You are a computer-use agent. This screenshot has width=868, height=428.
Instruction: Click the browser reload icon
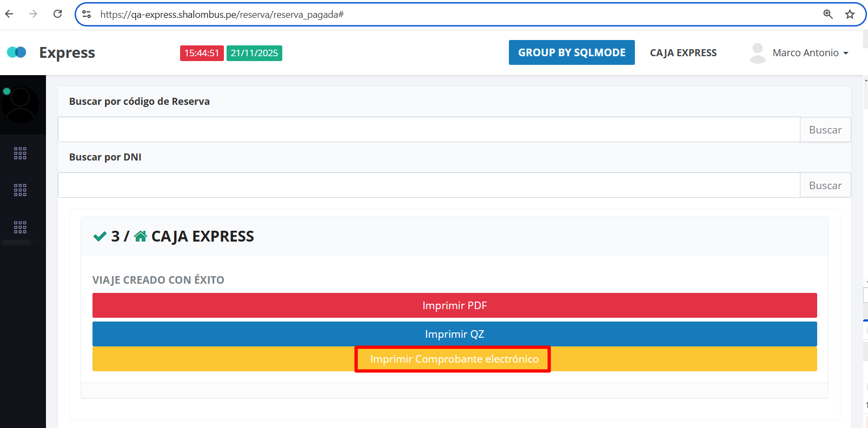click(x=58, y=14)
